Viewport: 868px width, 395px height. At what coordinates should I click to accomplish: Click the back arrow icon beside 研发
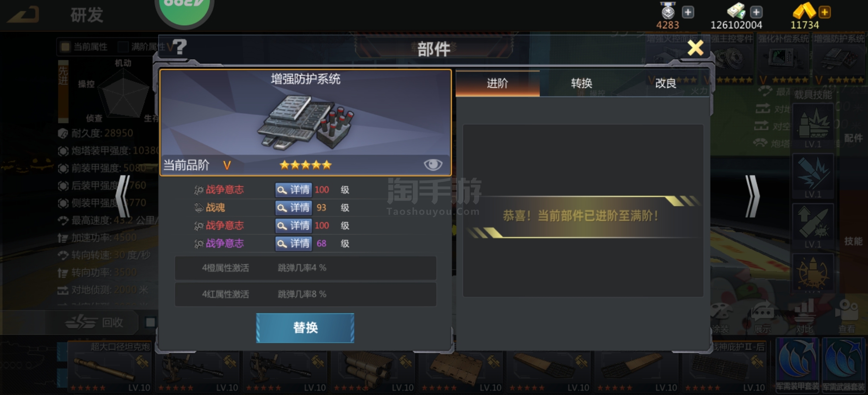24,15
